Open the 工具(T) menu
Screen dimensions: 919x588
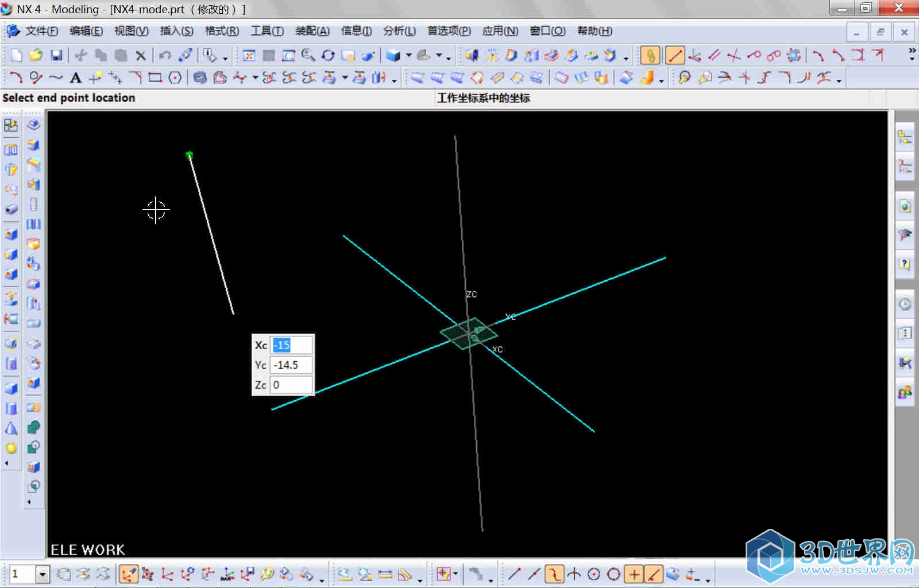(267, 31)
